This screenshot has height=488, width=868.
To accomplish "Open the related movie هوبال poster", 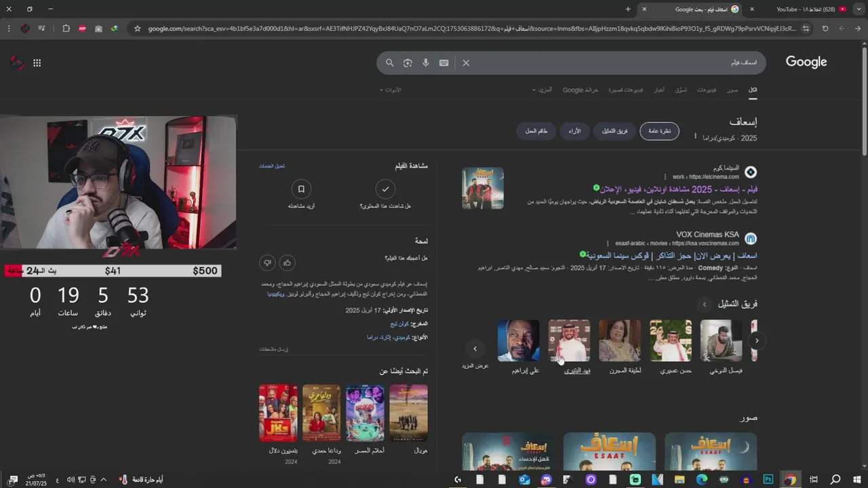I will coord(409,413).
